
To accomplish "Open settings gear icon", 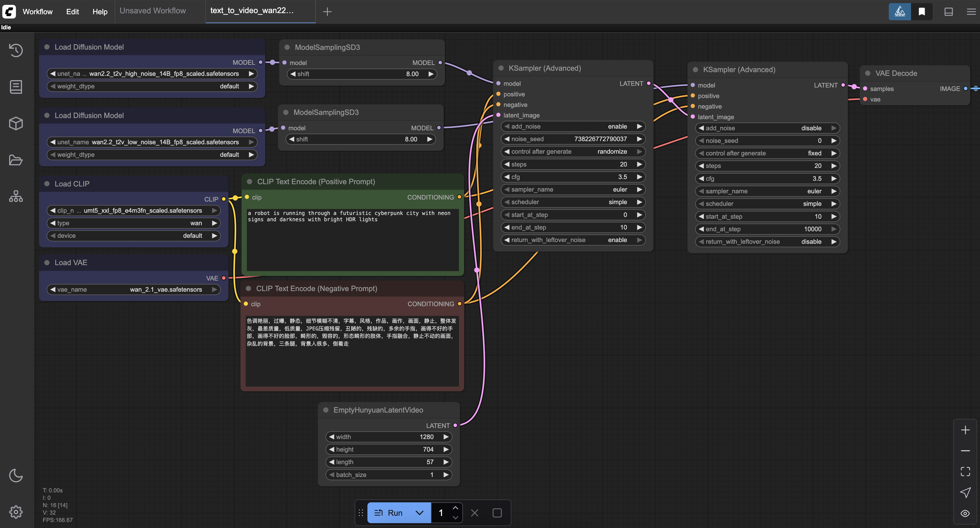I will click(16, 512).
